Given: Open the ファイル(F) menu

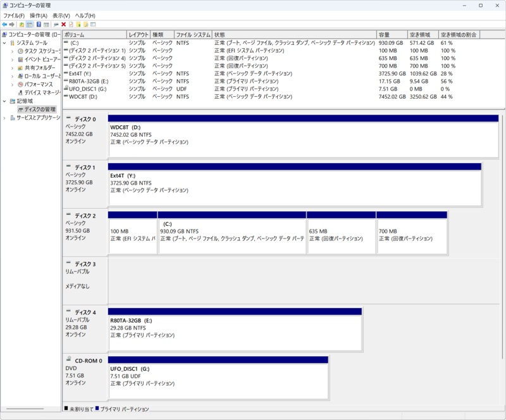Looking at the screenshot, I should coord(14,15).
